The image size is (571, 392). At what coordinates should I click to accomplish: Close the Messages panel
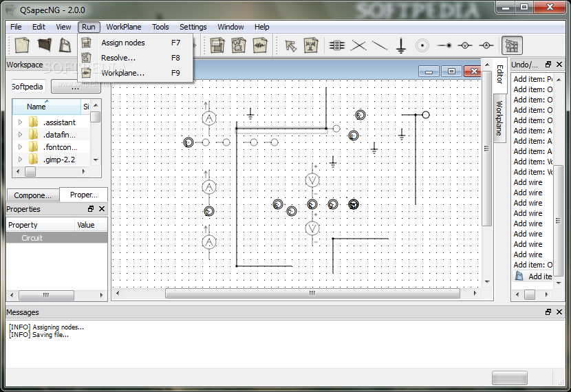[559, 312]
